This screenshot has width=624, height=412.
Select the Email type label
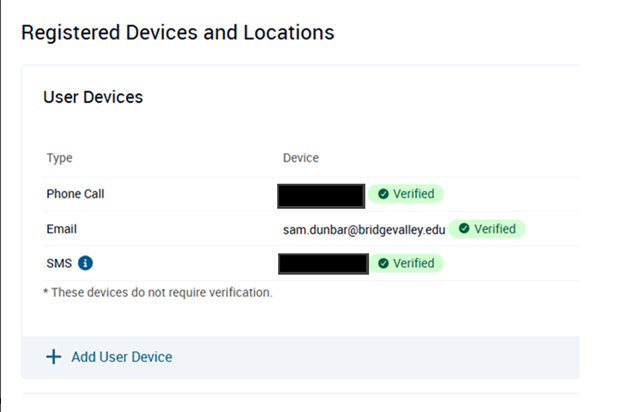[x=61, y=229]
